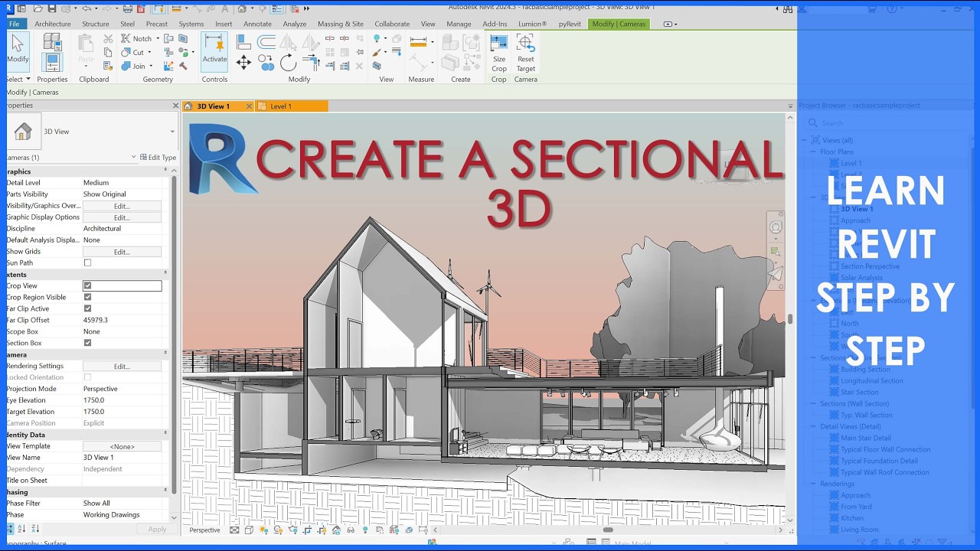Select the Move tool in Modify panel
This screenshot has width=980, height=551.
point(243,63)
